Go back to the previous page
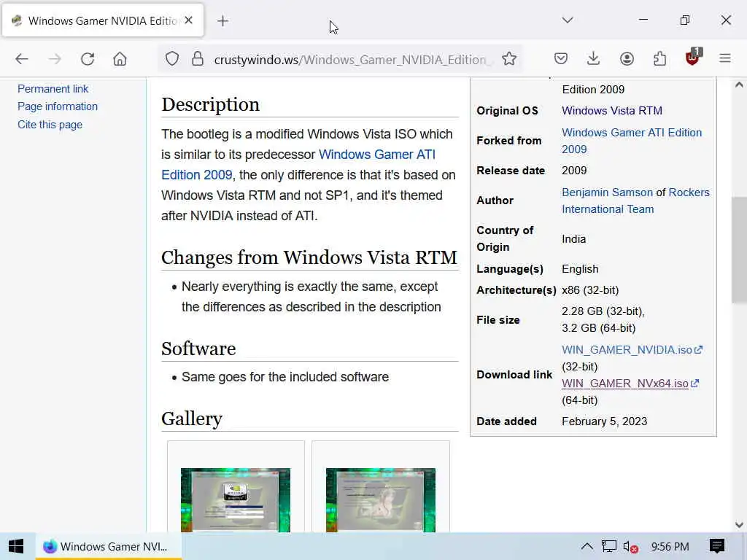This screenshot has width=747, height=560. 22,59
